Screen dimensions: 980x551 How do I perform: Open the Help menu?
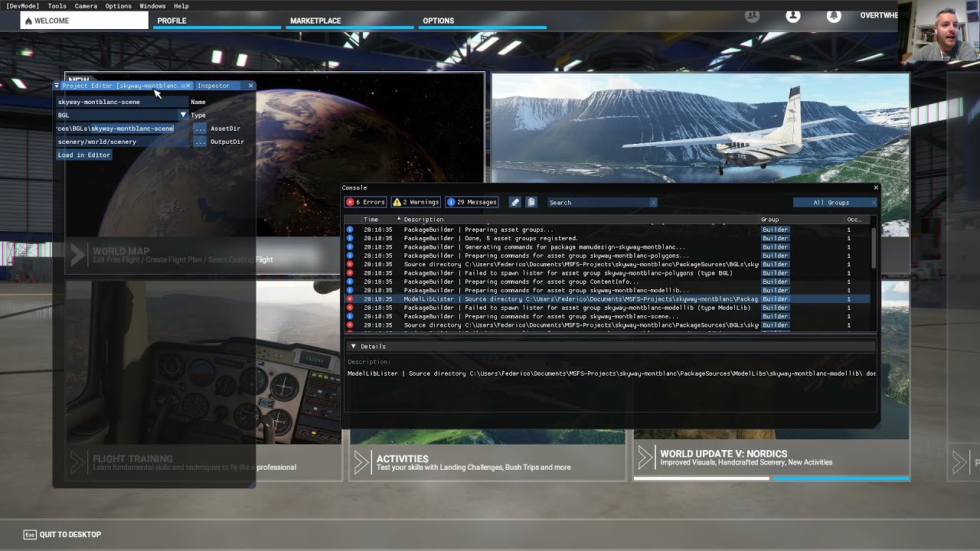pos(181,6)
